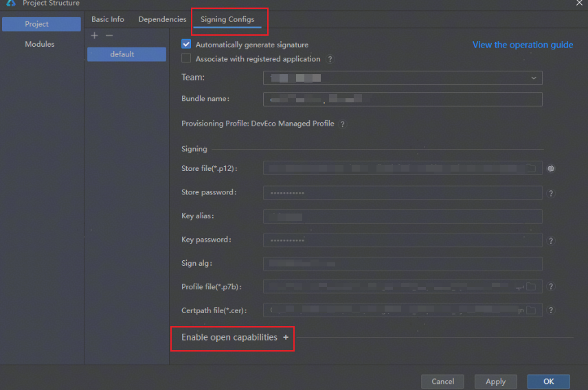Click the fingerprint icon beside Store file field
Viewport: 588px width, 390px height.
[551, 168]
